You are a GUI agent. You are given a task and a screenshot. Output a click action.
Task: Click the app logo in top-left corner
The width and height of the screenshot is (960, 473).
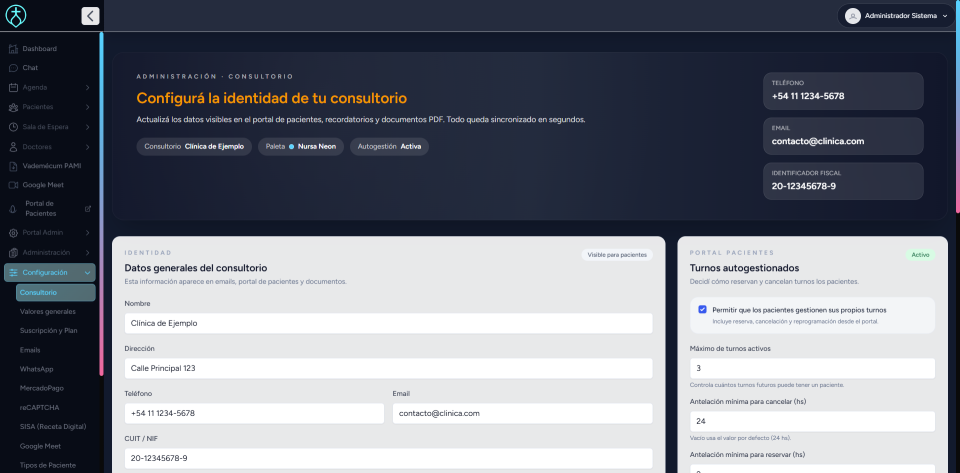coord(17,16)
